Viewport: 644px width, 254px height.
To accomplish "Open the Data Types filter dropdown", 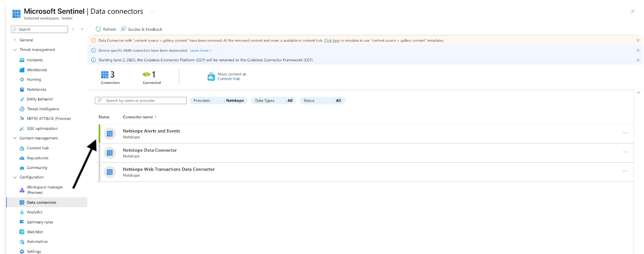I will pyautogui.click(x=274, y=101).
